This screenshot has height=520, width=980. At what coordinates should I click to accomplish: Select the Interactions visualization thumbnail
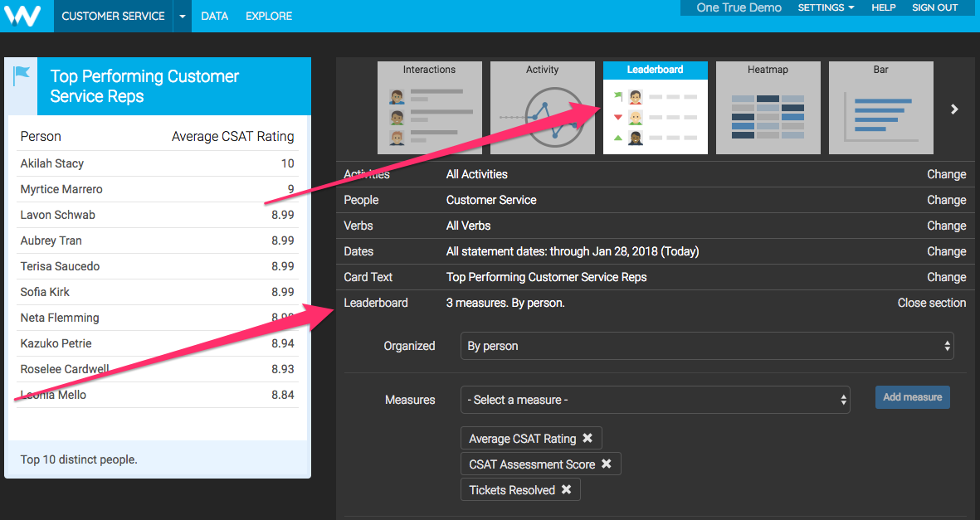coord(429,108)
